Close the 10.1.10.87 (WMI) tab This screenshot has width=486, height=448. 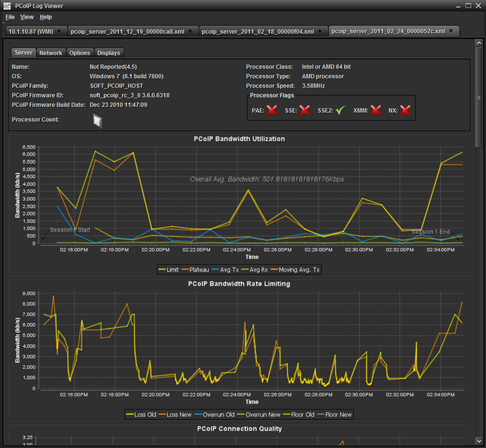tap(59, 31)
